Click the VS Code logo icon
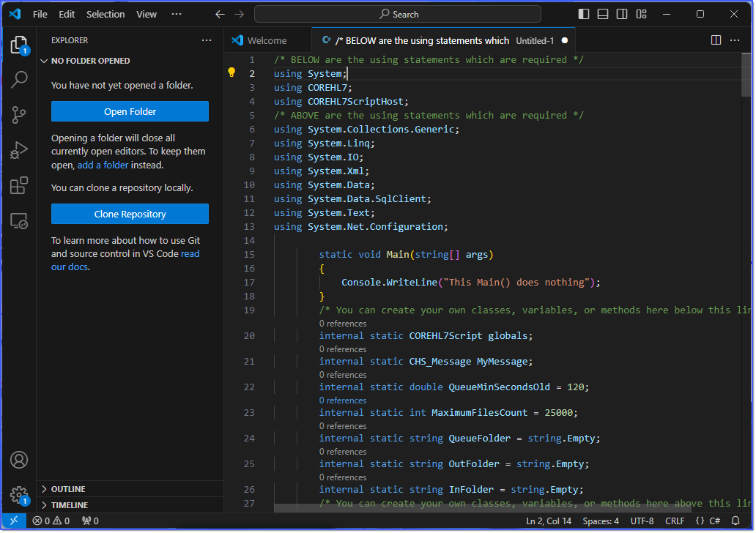Image resolution: width=756 pixels, height=533 pixels. 15,14
